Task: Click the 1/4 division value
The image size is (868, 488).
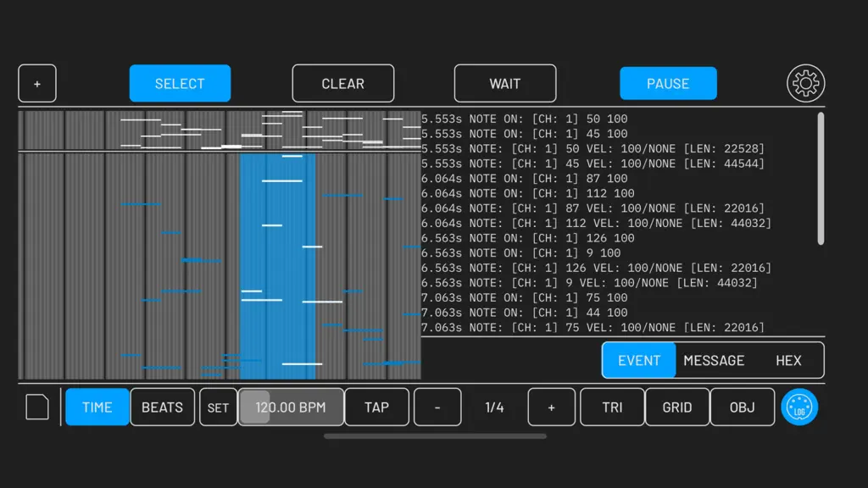Action: point(494,408)
